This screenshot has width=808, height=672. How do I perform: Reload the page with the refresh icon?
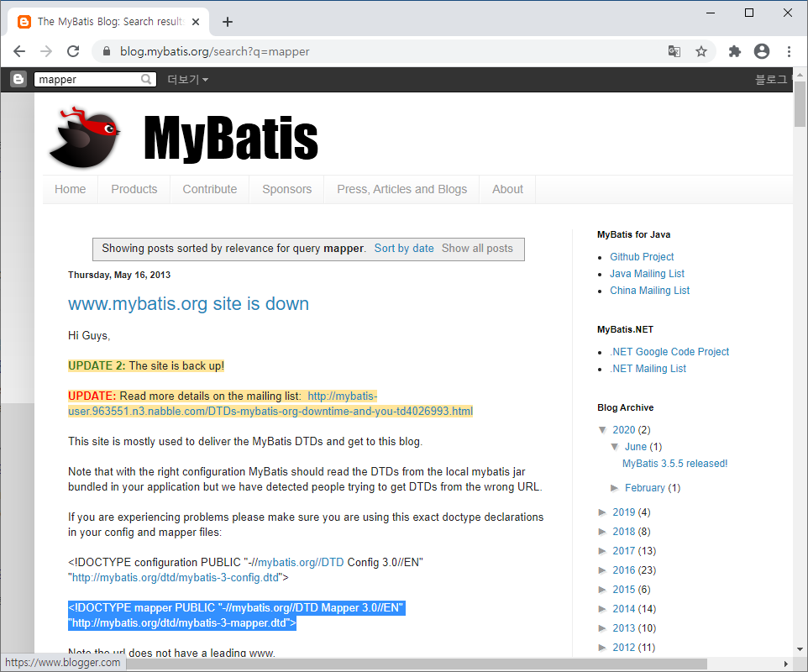tap(73, 51)
